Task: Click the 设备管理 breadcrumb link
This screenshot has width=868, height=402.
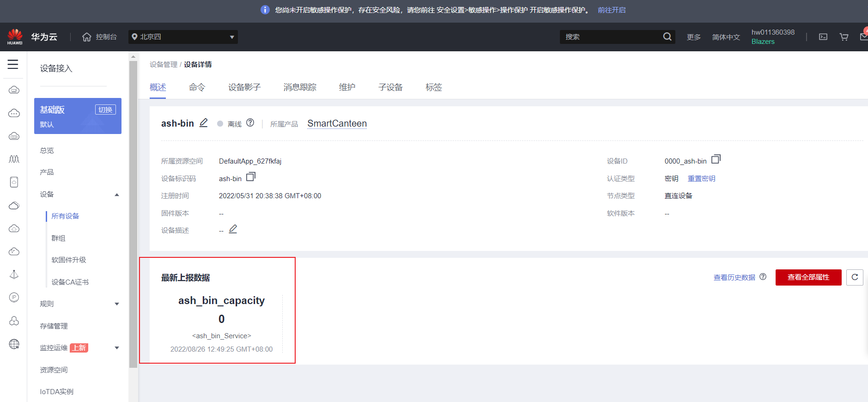Action: point(164,64)
